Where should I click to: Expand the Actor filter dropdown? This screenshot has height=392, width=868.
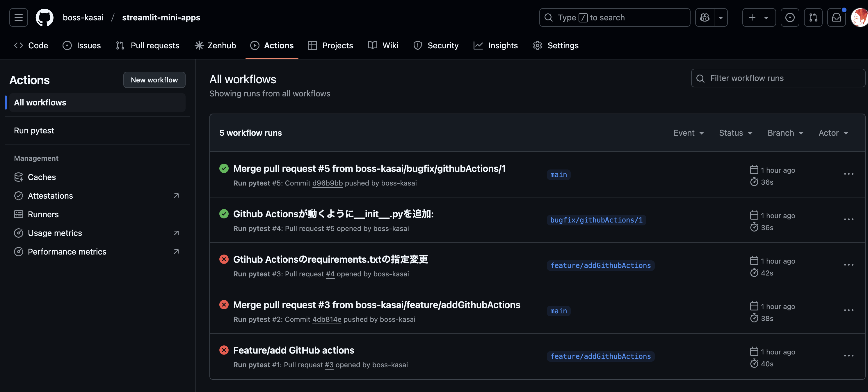coord(833,133)
